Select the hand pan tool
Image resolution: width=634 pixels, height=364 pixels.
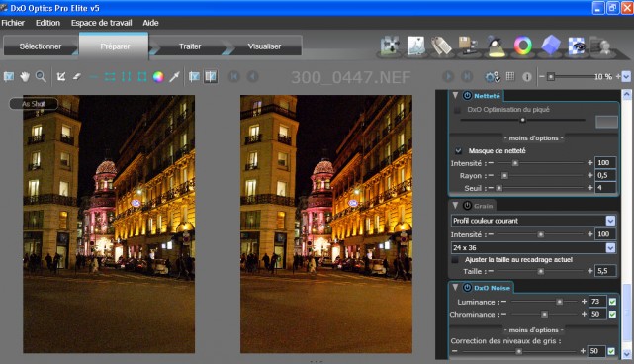tap(25, 76)
